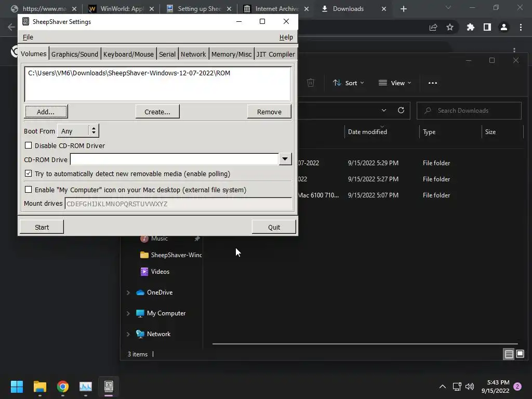Open a new Chrome tab
The width and height of the screenshot is (532, 399).
tap(403, 9)
